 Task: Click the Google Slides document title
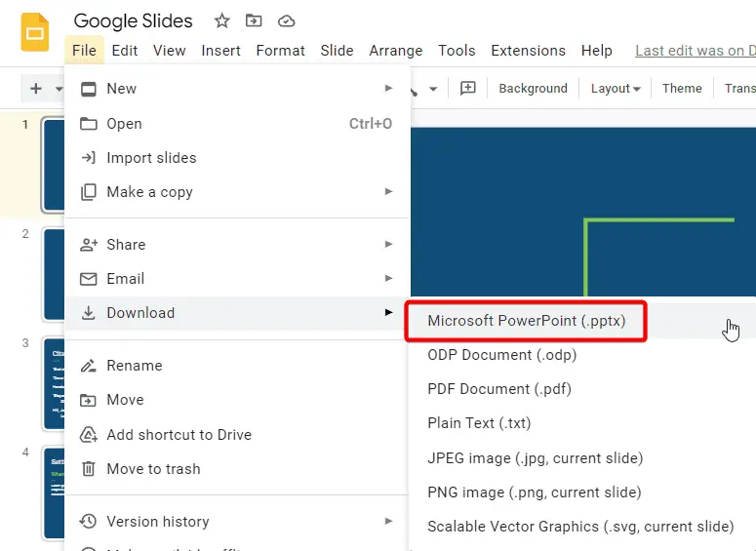(x=133, y=20)
